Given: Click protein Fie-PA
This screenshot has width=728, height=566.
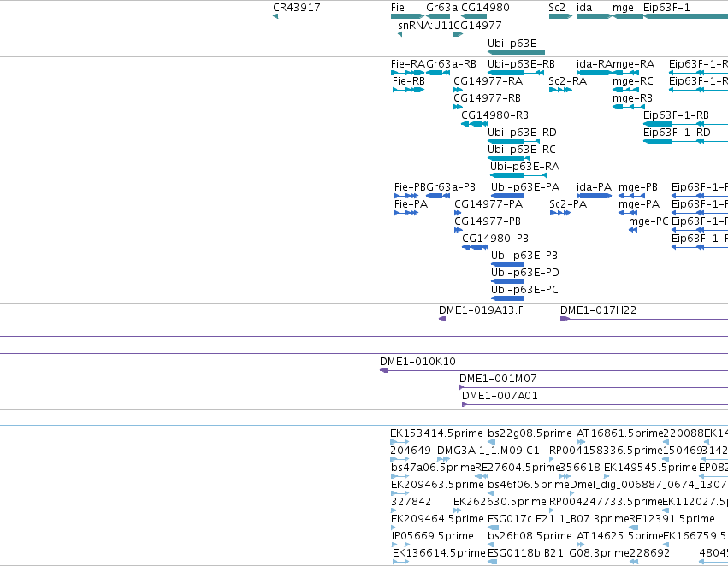Looking at the screenshot, I should pos(411,204).
